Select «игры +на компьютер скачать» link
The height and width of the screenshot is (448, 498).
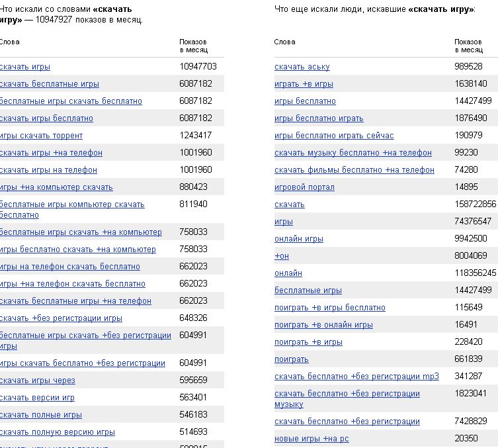pyautogui.click(x=56, y=187)
